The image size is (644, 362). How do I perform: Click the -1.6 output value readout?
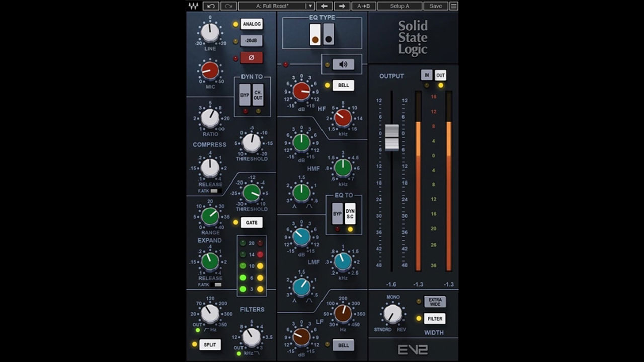coord(391,284)
